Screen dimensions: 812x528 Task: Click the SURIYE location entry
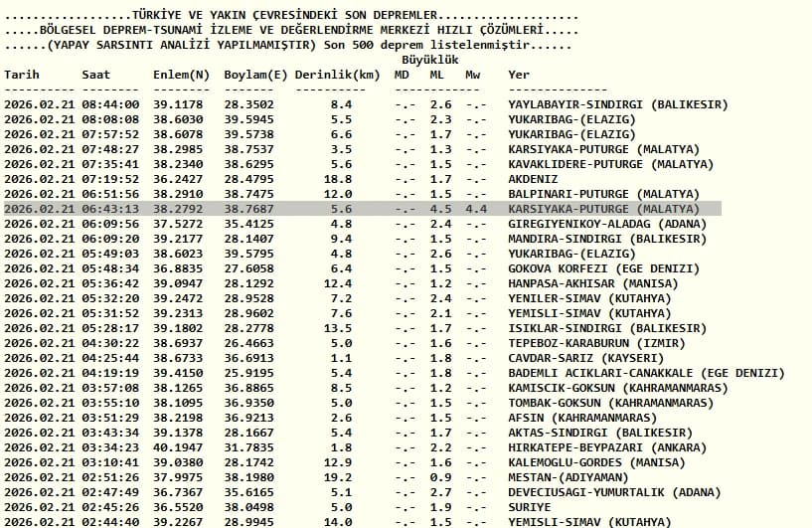[x=530, y=507]
